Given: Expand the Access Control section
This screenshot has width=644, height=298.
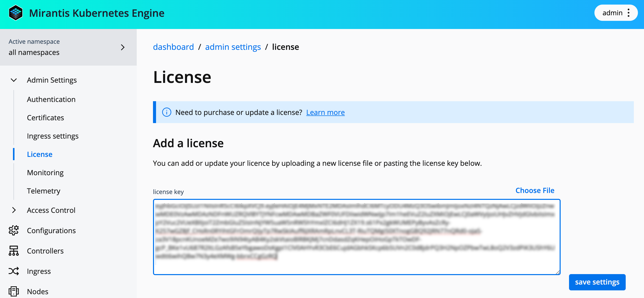Looking at the screenshot, I should click(14, 210).
